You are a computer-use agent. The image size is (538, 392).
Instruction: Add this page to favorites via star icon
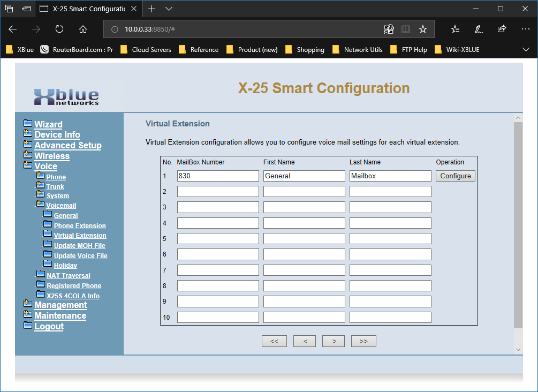pyautogui.click(x=422, y=29)
